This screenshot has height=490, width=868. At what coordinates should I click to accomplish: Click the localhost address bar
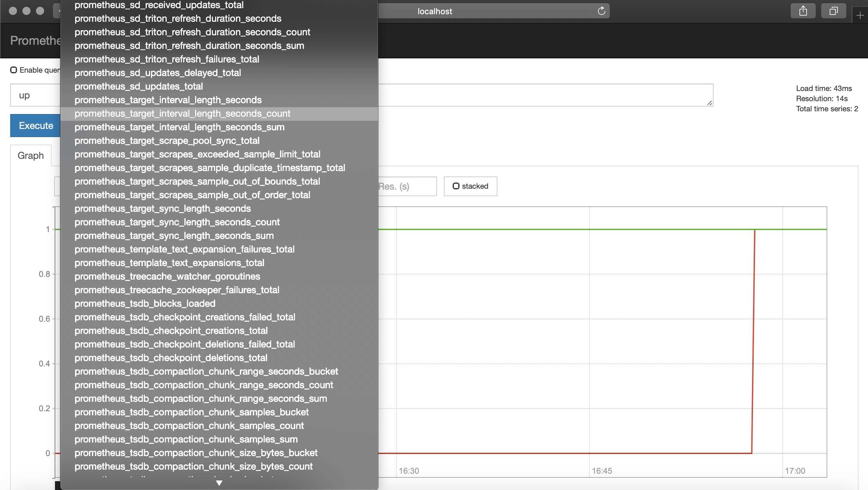[x=434, y=11]
